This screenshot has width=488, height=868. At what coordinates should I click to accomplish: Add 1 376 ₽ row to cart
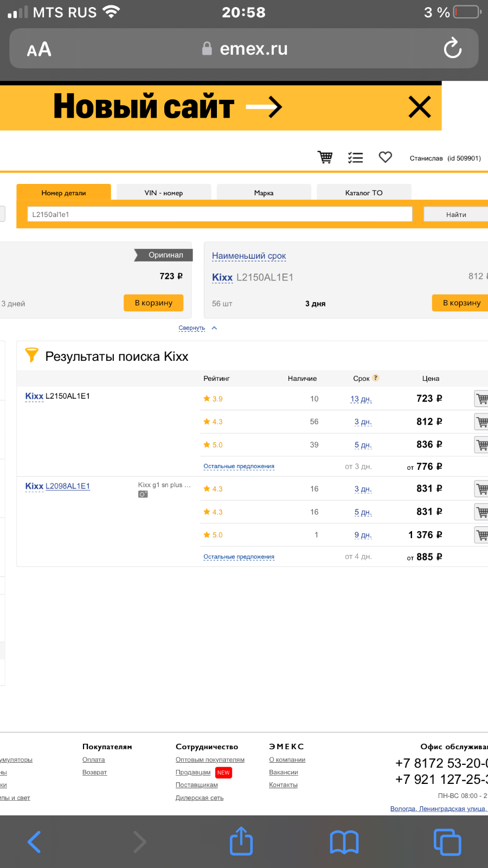tap(481, 535)
